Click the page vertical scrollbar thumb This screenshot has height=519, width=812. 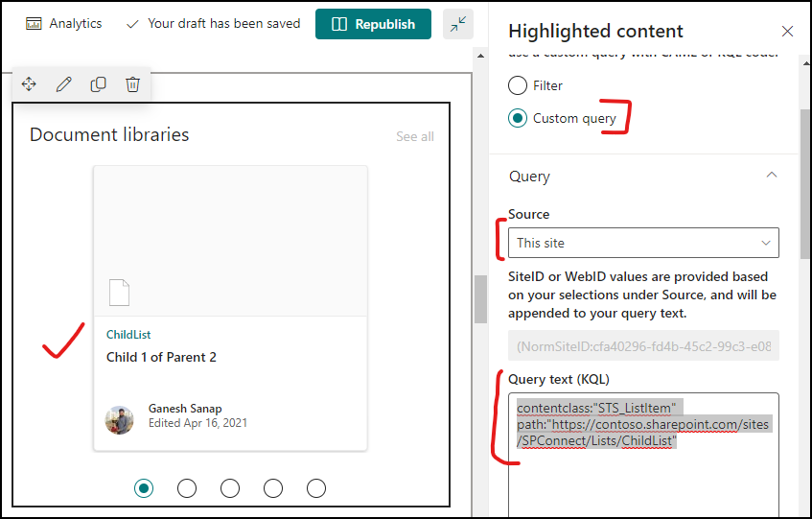[x=480, y=299]
